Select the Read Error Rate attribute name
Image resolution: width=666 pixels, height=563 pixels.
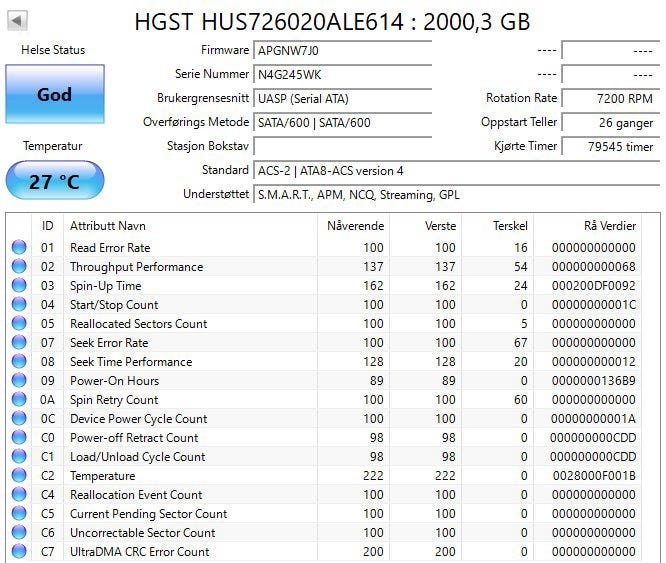[x=110, y=248]
